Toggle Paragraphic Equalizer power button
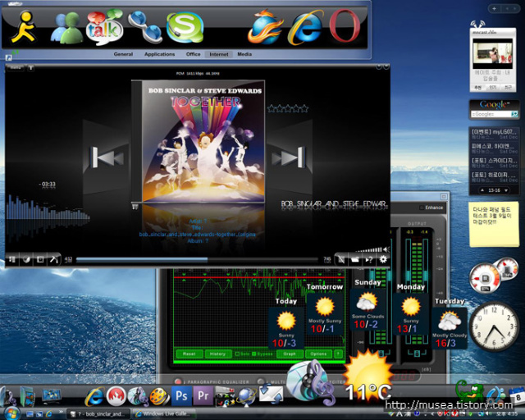525x420 pixels. pyautogui.click(x=178, y=381)
